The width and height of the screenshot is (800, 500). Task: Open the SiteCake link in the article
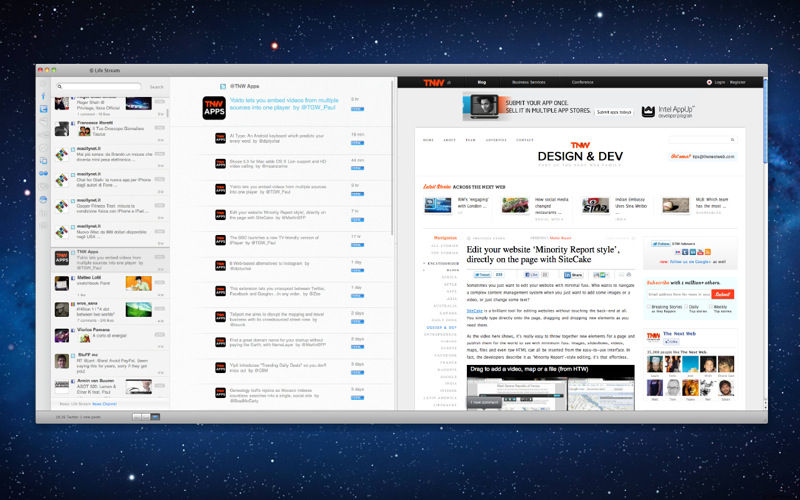[474, 311]
